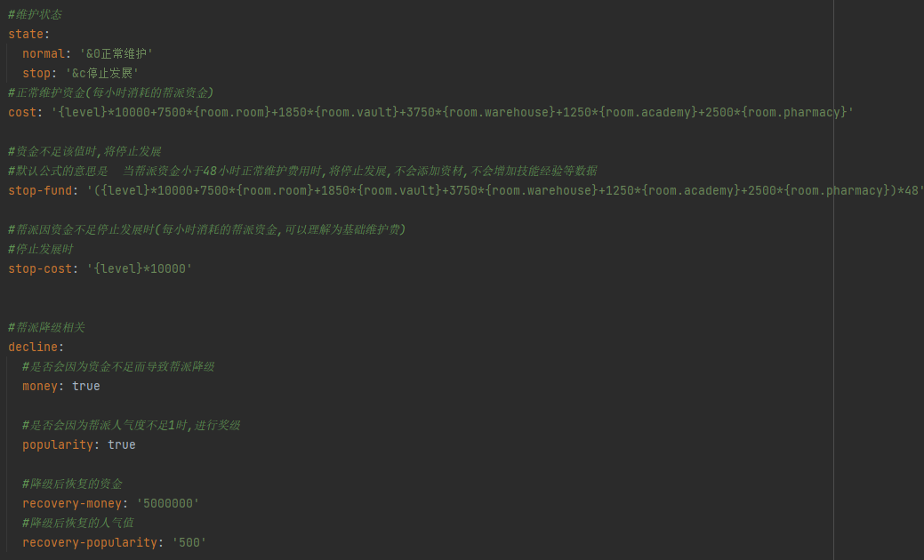Click the '#降级后恢复的资金' comment line
Image resolution: width=924 pixels, height=560 pixels.
[x=72, y=484]
